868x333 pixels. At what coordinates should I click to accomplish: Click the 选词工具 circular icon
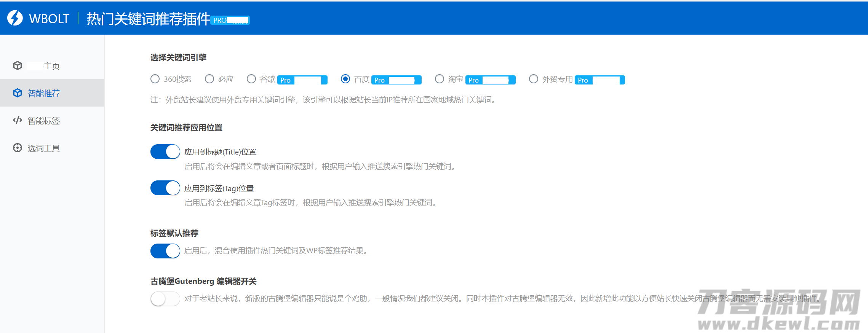tap(18, 148)
